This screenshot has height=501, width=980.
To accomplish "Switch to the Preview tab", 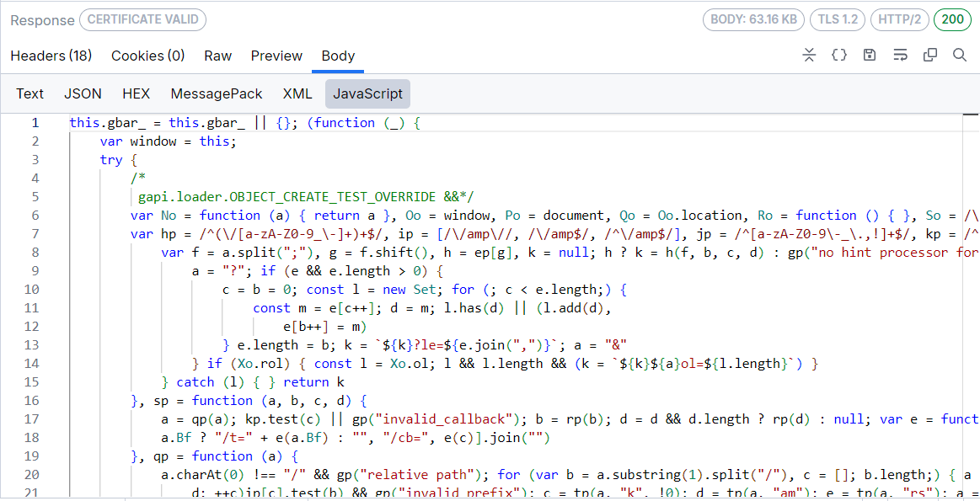I will point(276,56).
